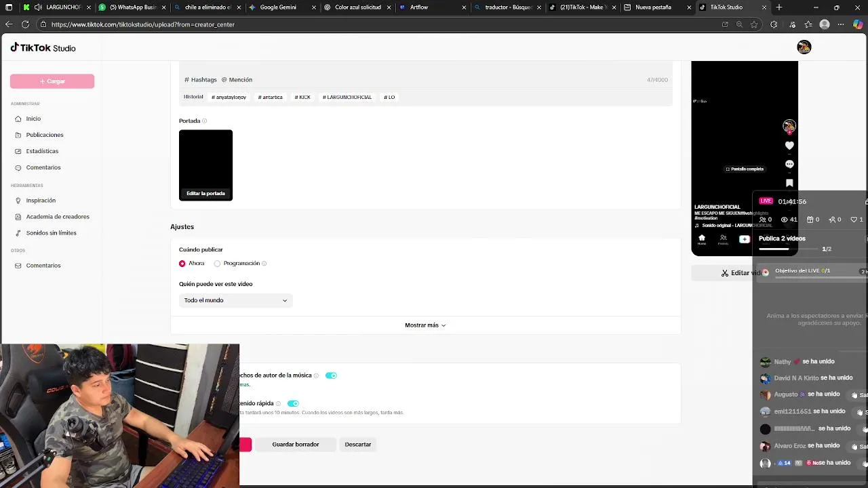Pick the #antartica history hashtag
The width and height of the screenshot is (868, 488).
pos(270,97)
